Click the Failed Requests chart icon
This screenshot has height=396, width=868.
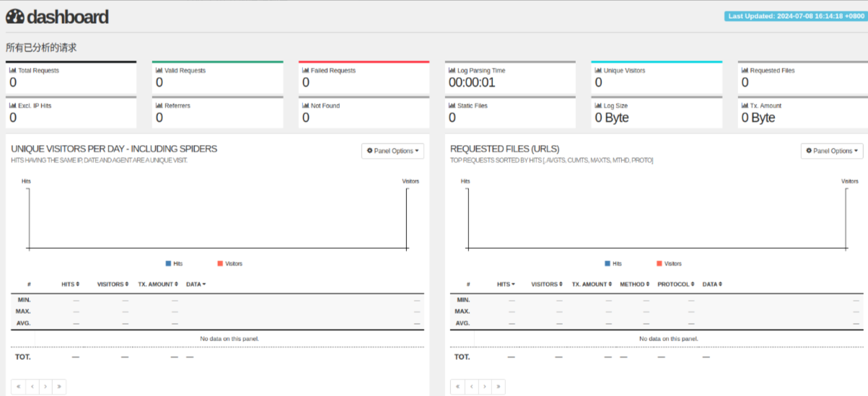click(x=305, y=71)
